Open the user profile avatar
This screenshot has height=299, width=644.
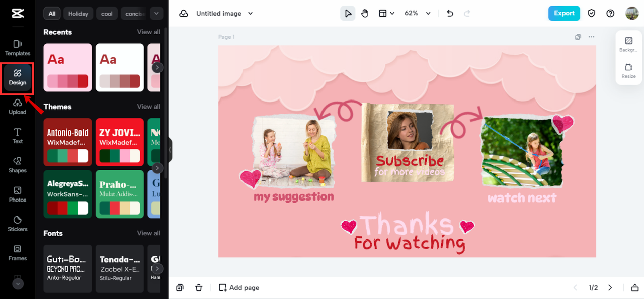632,13
